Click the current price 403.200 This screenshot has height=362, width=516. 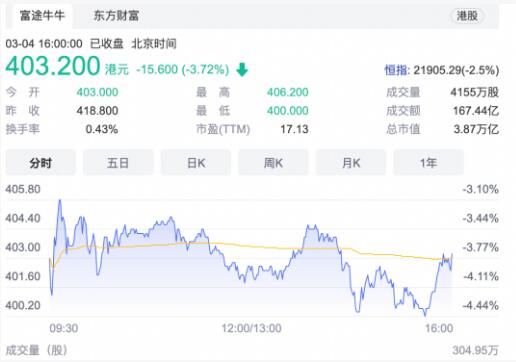tap(53, 66)
